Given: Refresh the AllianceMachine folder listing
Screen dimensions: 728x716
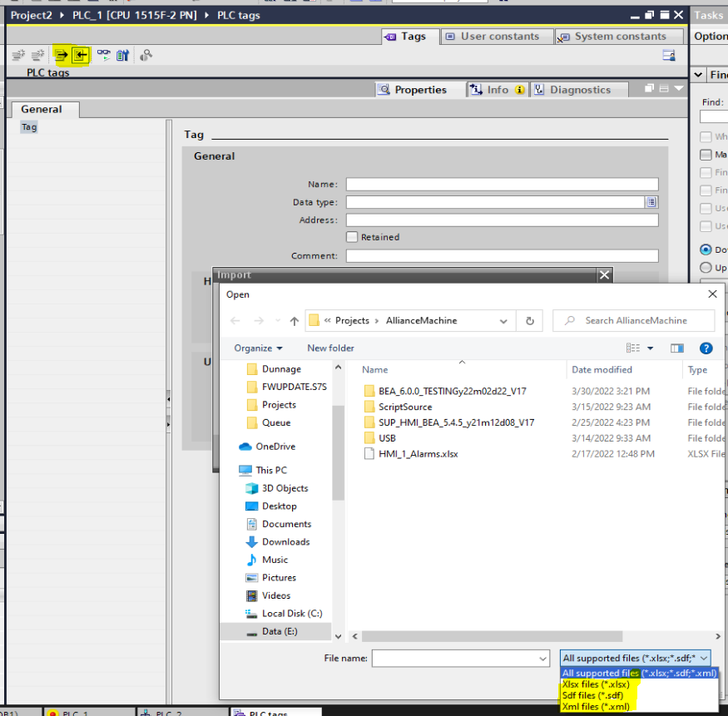Looking at the screenshot, I should (x=529, y=321).
